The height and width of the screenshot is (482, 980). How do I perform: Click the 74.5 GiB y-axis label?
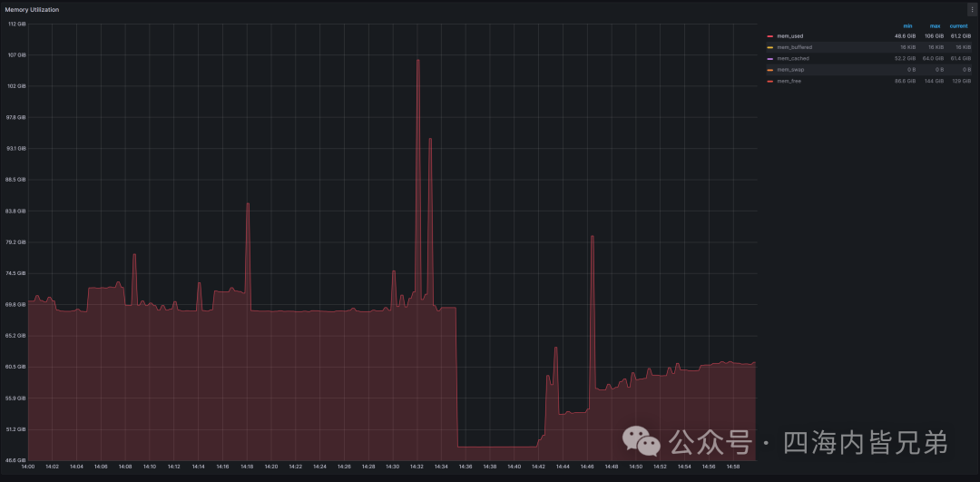tap(17, 274)
